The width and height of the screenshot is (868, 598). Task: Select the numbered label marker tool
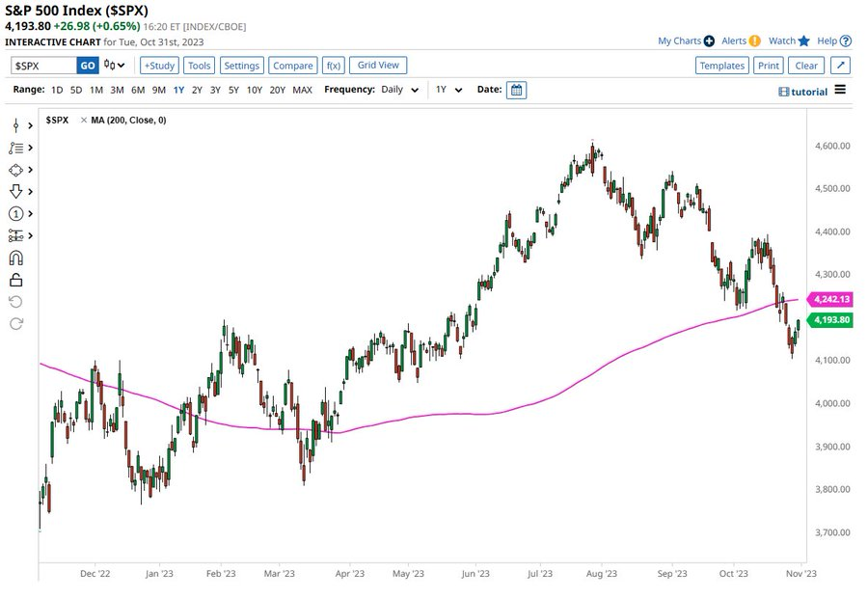pyautogui.click(x=15, y=214)
